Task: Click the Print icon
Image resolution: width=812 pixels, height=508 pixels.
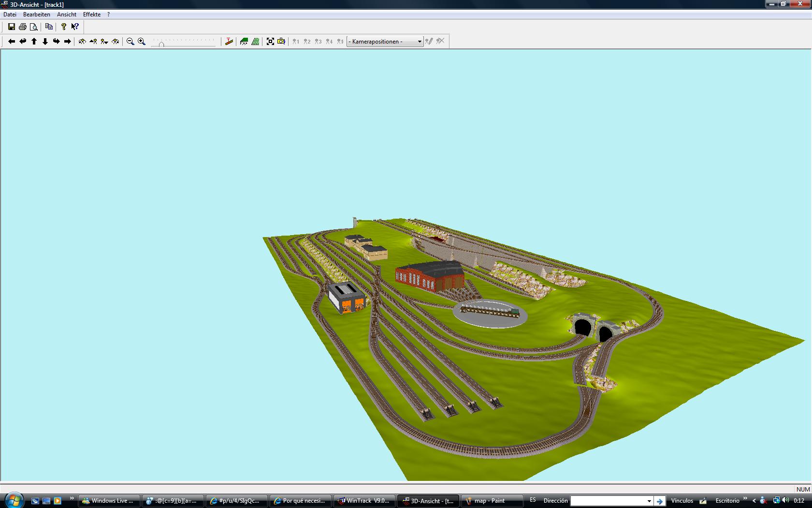Action: (x=23, y=27)
